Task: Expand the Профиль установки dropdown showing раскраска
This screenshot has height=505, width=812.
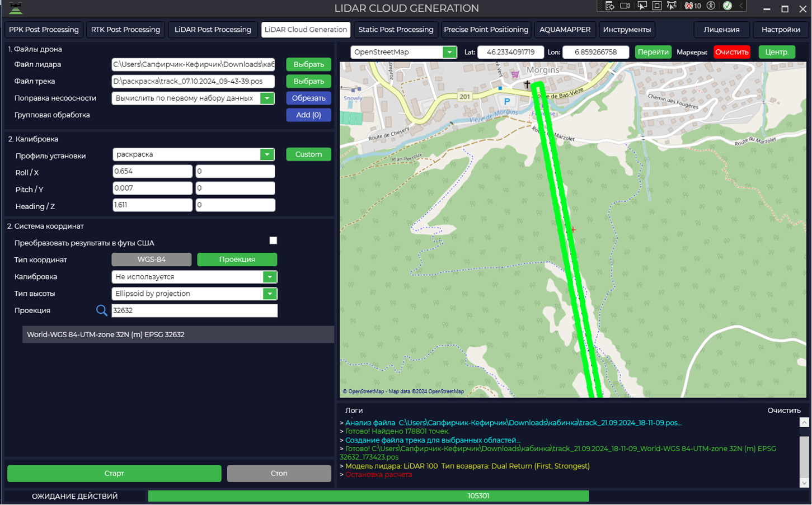Action: (193, 154)
